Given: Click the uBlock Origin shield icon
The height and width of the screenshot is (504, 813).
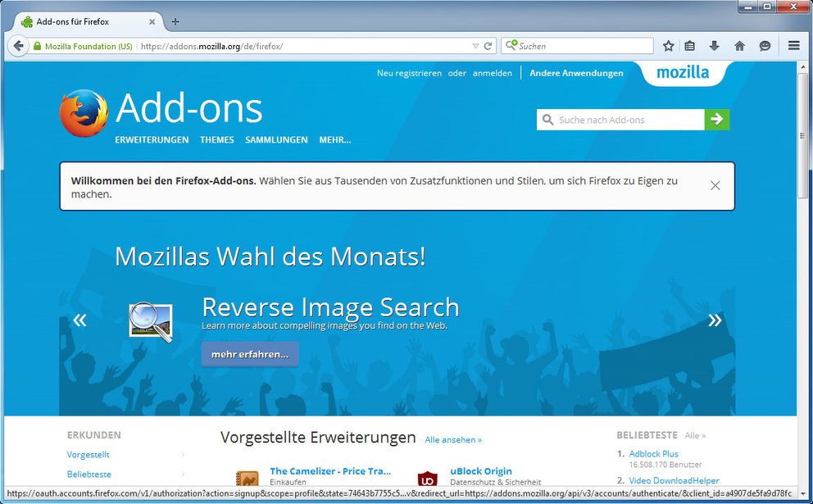Looking at the screenshot, I should [428, 479].
